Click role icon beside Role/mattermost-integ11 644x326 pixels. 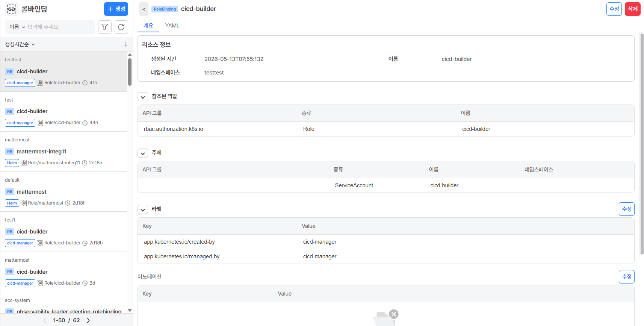(x=24, y=163)
